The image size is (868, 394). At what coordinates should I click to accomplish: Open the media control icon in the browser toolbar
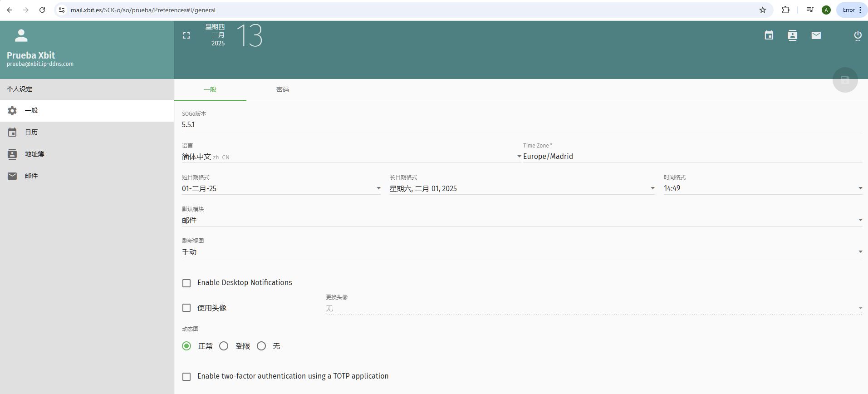809,10
